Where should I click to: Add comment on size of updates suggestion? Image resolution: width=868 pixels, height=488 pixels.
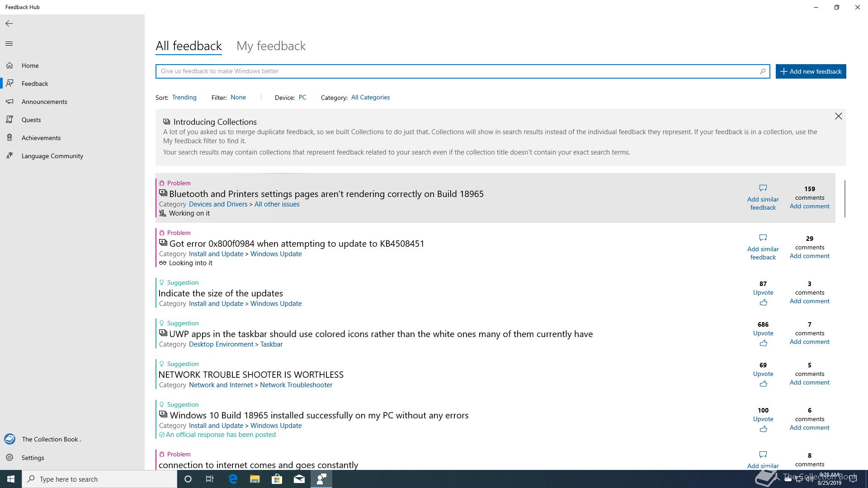(809, 301)
